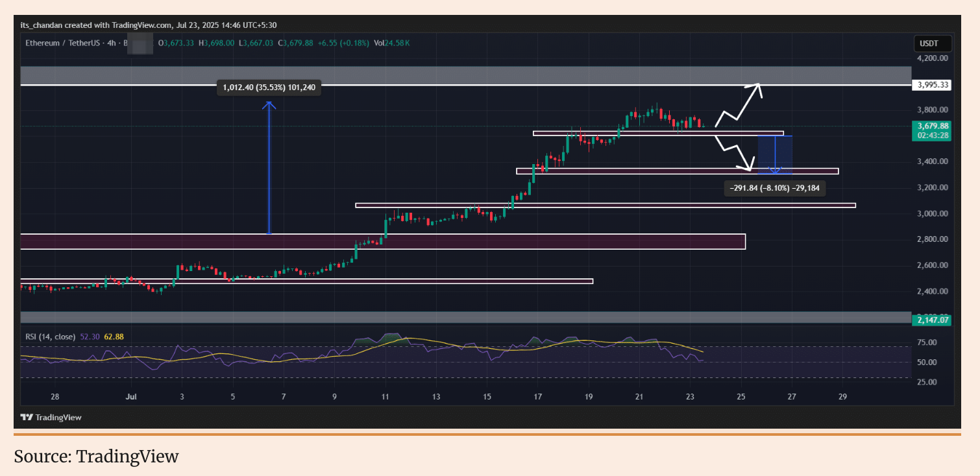This screenshot has height=476, width=980.
Task: Open the RSI (14, close) indicator label
Action: click(x=49, y=337)
